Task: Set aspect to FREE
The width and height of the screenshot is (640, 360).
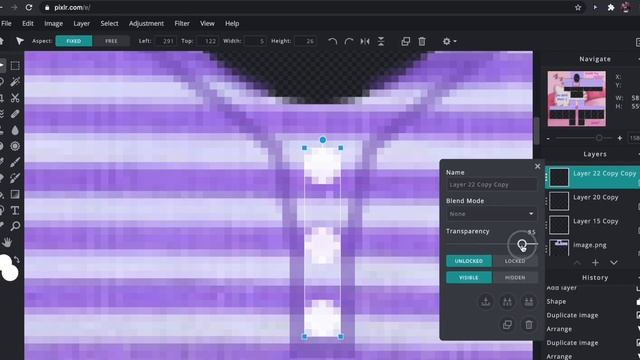Action: click(x=111, y=41)
